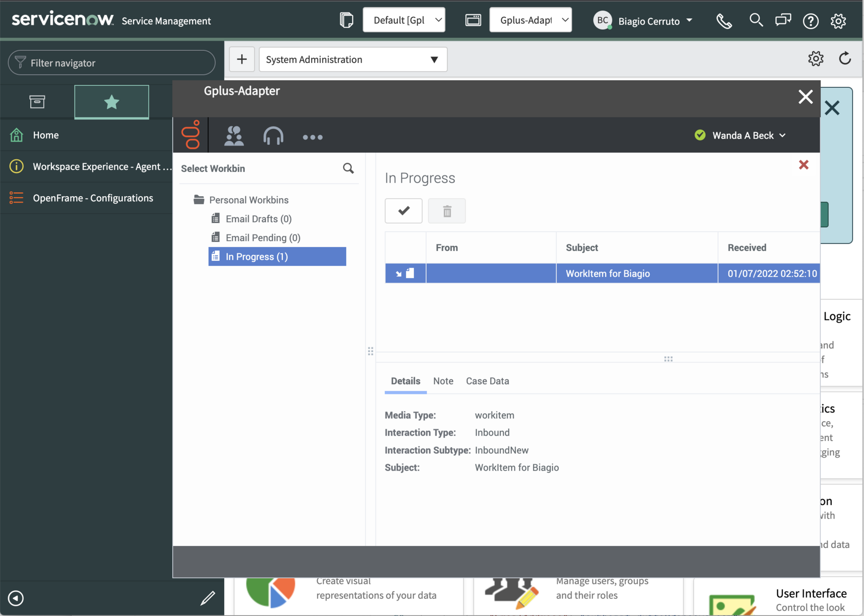
Task: Open the system settings gear in header
Action: [x=838, y=21]
